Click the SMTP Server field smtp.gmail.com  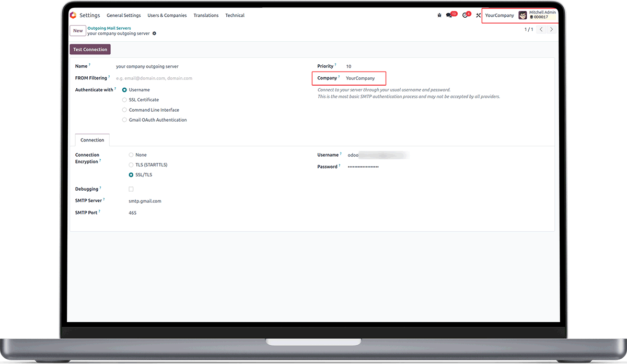145,201
